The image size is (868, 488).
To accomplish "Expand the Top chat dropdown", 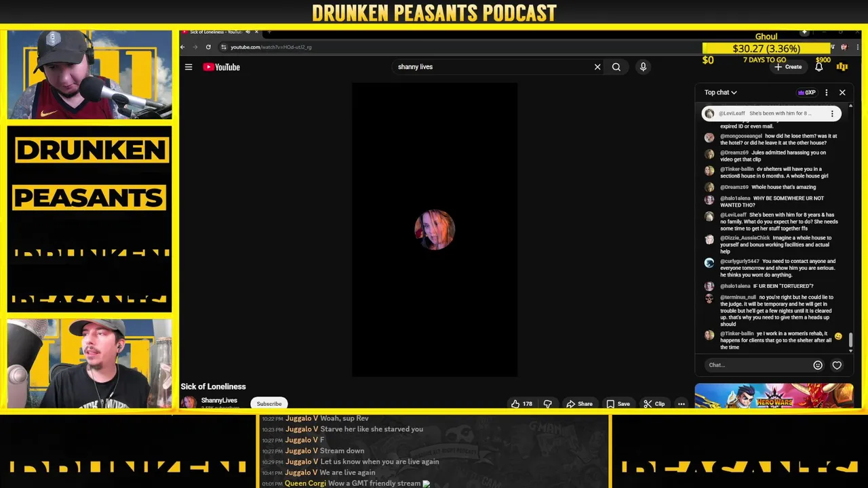I will [720, 92].
